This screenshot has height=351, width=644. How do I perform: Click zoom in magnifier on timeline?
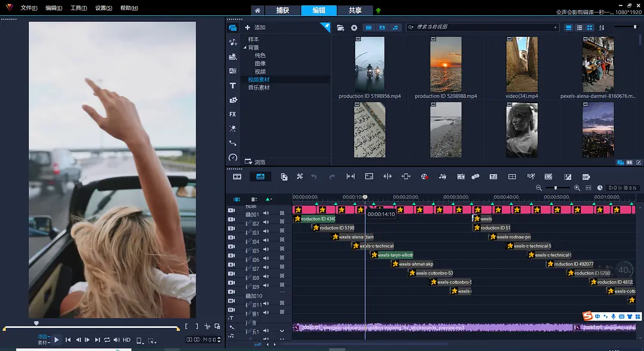click(577, 188)
